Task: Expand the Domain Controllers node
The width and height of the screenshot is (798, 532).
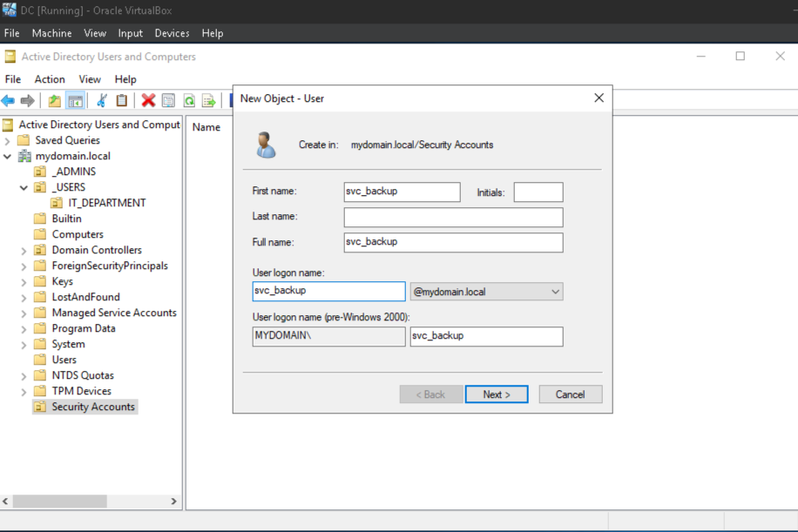Action: click(24, 250)
